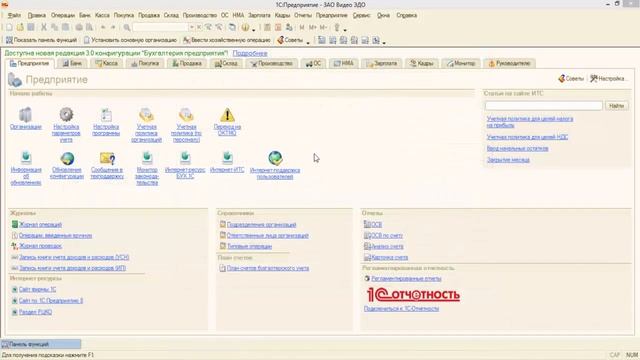Screen dimensions: 640x360
Task: Click the New document toolbar icon
Action: click(9, 27)
